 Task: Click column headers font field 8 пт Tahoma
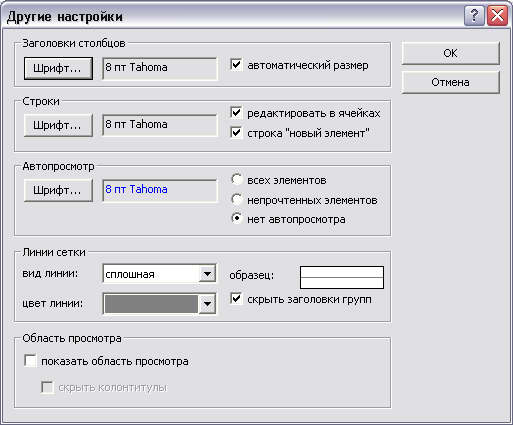point(160,68)
